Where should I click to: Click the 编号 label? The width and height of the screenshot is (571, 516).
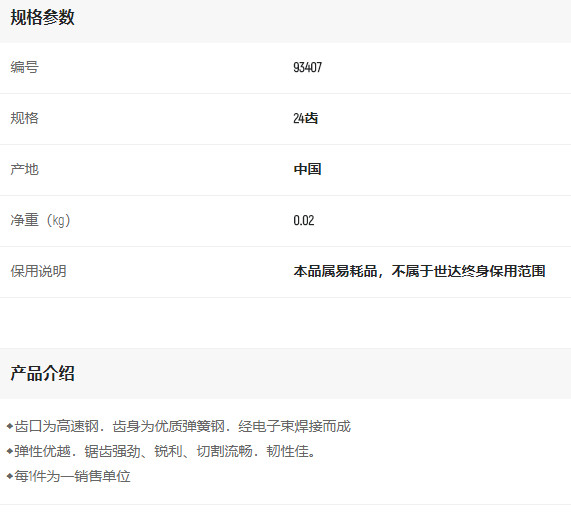pyautogui.click(x=24, y=67)
